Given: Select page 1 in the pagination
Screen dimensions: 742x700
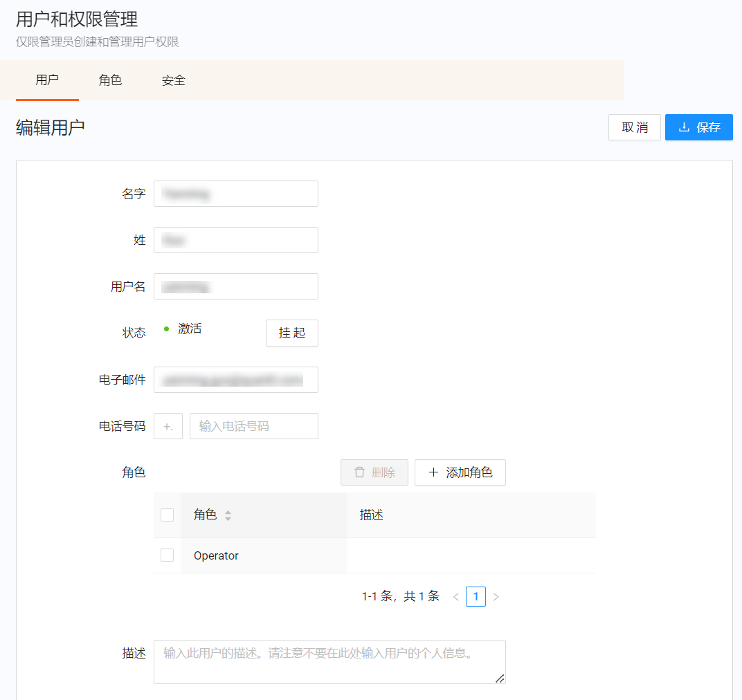Looking at the screenshot, I should 476,596.
